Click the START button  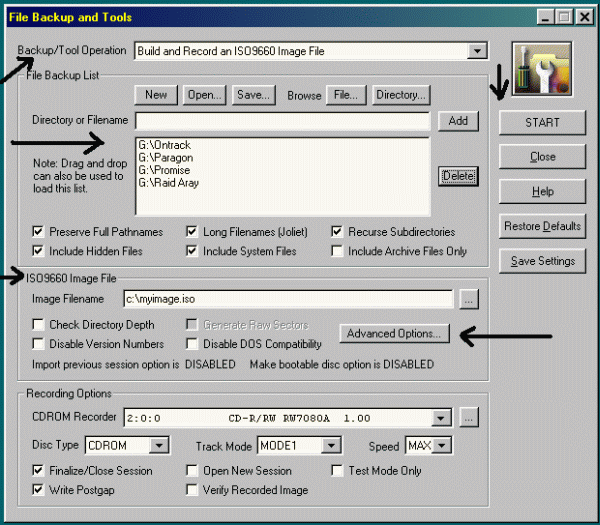click(x=542, y=122)
